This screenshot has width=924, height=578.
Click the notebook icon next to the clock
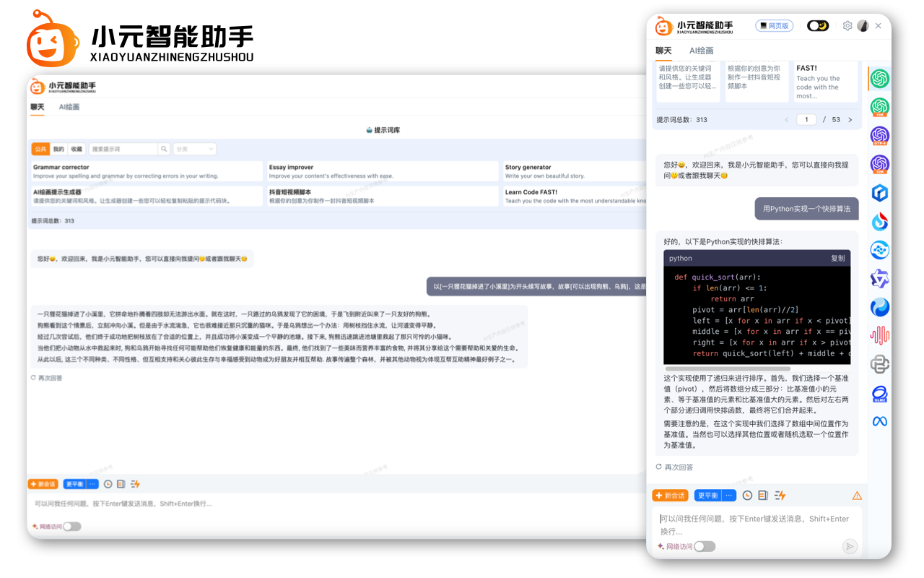point(763,496)
